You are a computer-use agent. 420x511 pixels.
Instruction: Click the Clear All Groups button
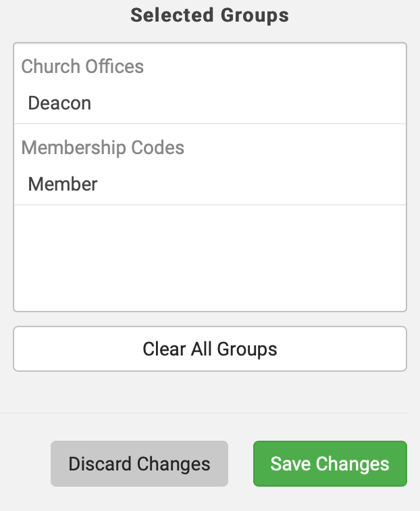pyautogui.click(x=210, y=349)
